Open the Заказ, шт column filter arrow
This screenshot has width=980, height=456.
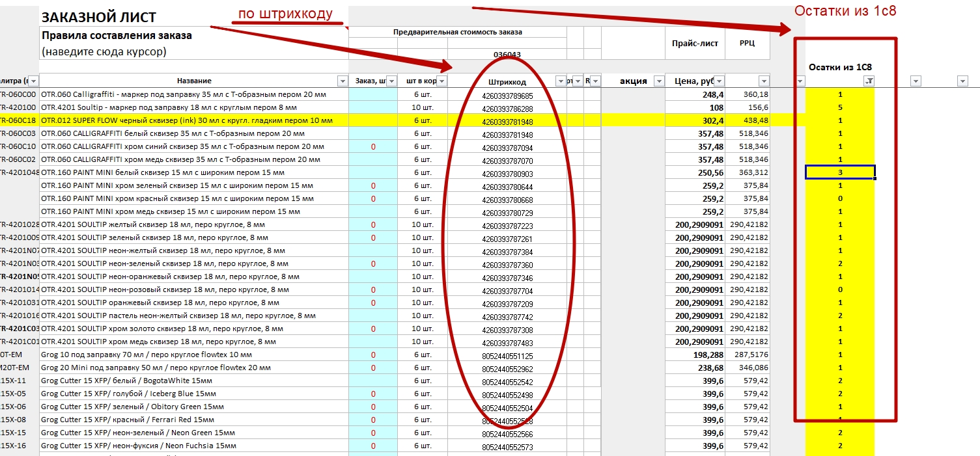[391, 81]
